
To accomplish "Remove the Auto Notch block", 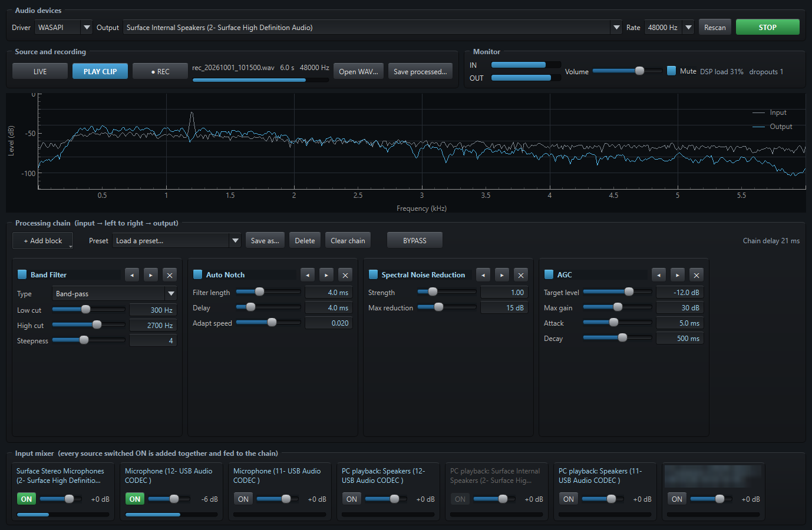I will pos(345,275).
